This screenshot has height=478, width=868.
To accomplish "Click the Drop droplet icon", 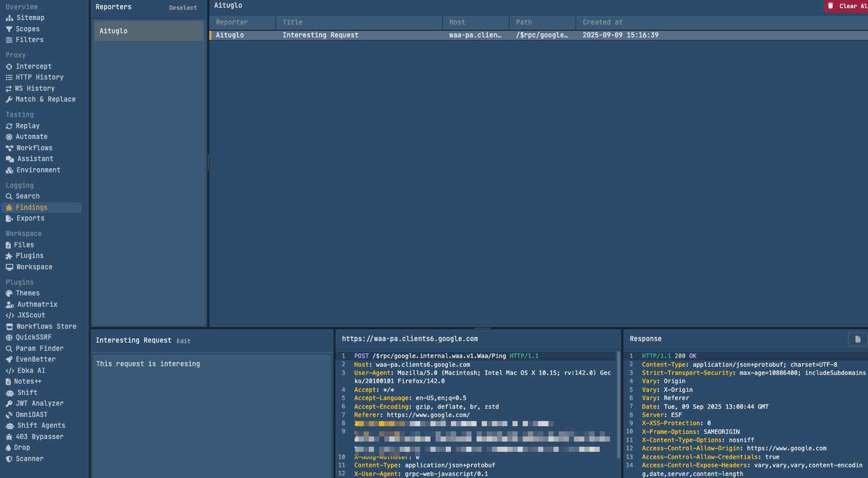I will [8, 448].
